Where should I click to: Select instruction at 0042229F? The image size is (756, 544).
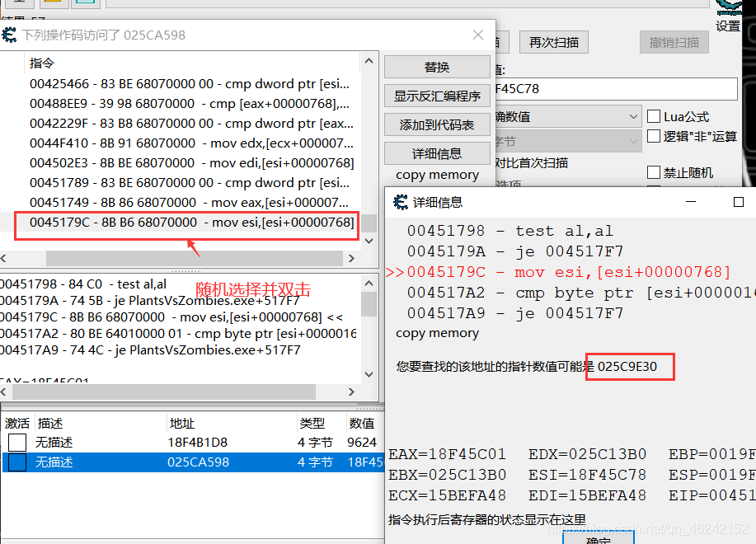tap(191, 124)
